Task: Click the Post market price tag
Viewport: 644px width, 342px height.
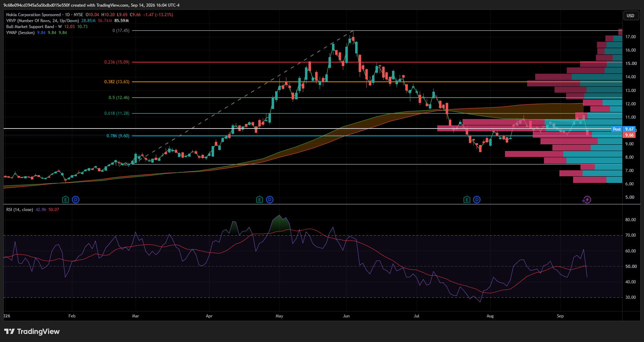Action: 617,129
